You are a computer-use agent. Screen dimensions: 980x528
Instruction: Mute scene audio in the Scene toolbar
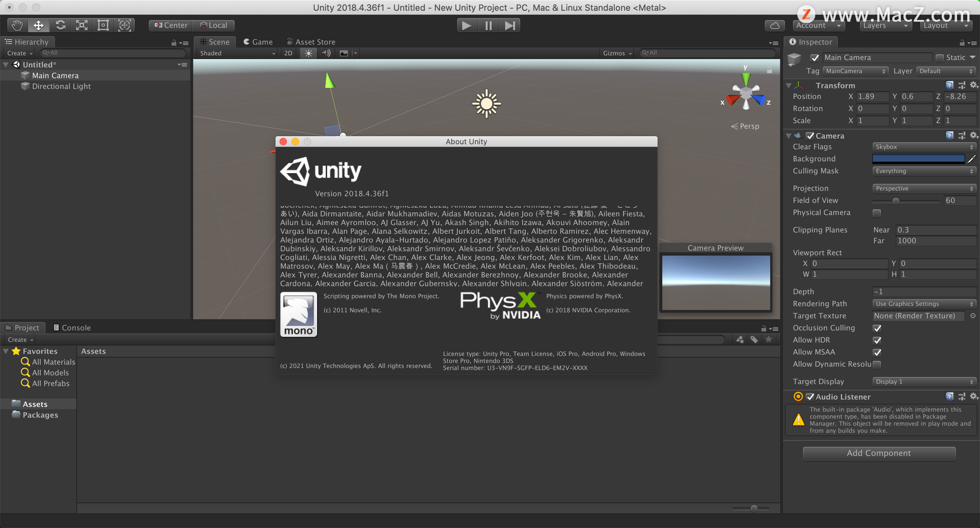326,53
